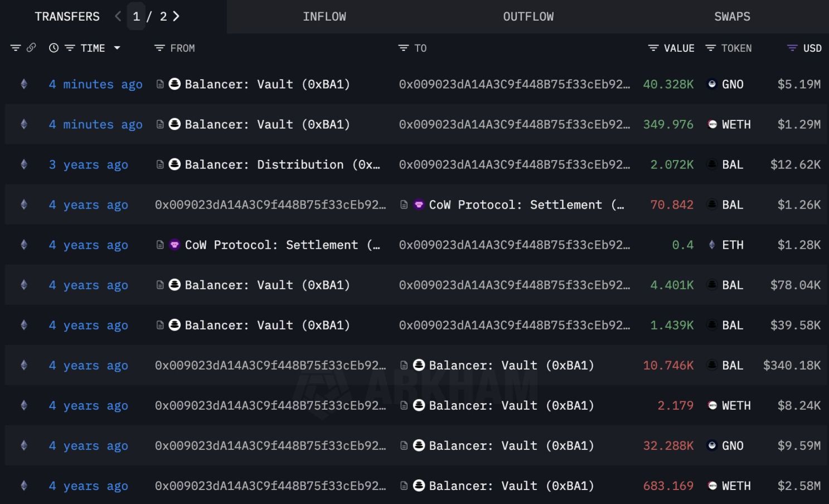Clear the active USD column filter
Screen dimensions: 829x504
(x=791, y=48)
